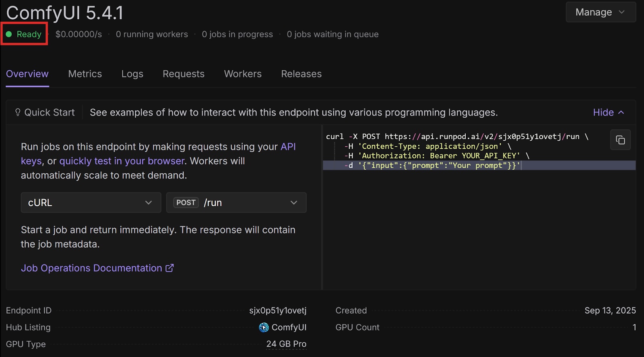Click the Quick Start lightbulb icon

coord(18,112)
